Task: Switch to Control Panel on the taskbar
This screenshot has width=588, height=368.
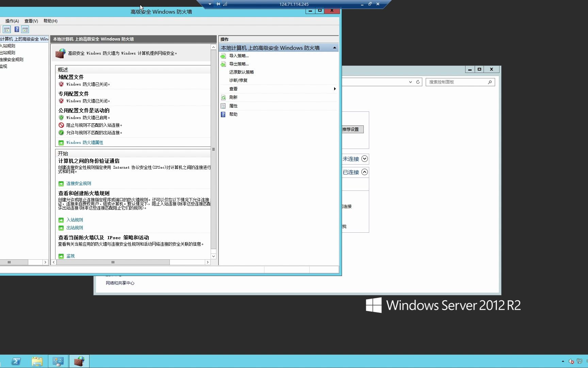Action: coord(58,361)
